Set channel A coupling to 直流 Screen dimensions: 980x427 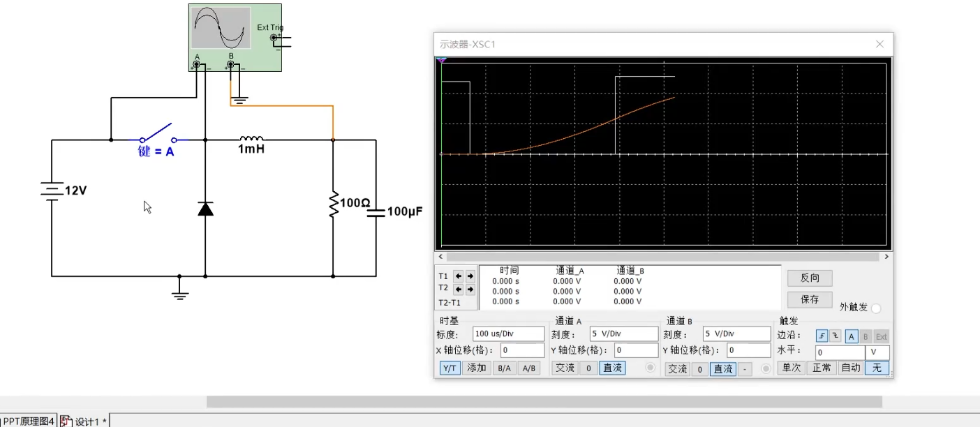coord(612,368)
